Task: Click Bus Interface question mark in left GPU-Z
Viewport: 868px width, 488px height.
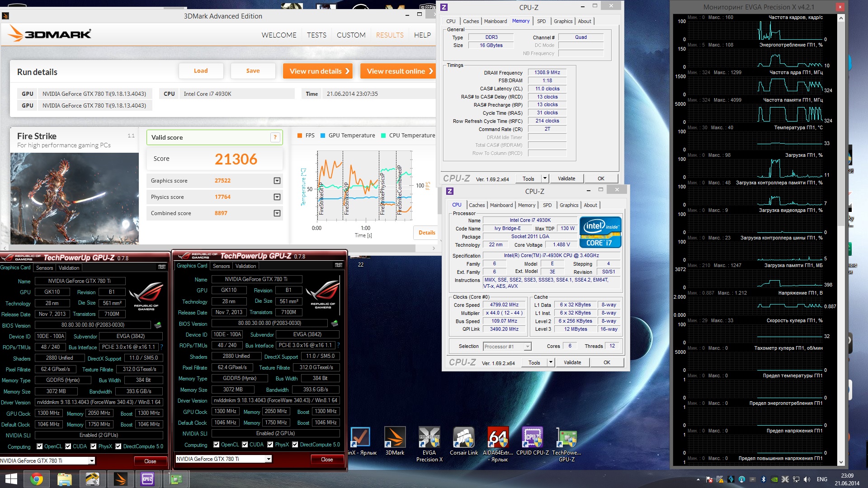Action: [161, 347]
